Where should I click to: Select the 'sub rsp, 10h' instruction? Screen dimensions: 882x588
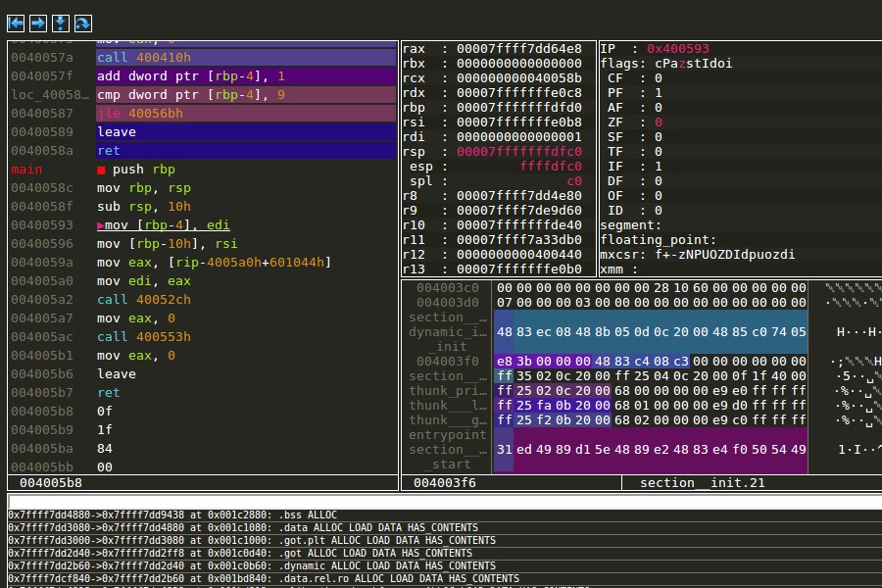[143, 207]
